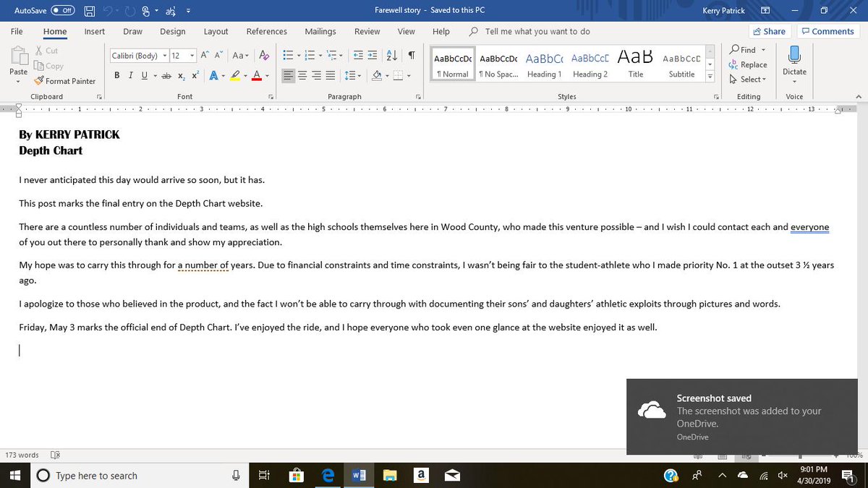This screenshot has width=868, height=488.
Task: Click the Save floppy disk icon
Action: pos(90,11)
